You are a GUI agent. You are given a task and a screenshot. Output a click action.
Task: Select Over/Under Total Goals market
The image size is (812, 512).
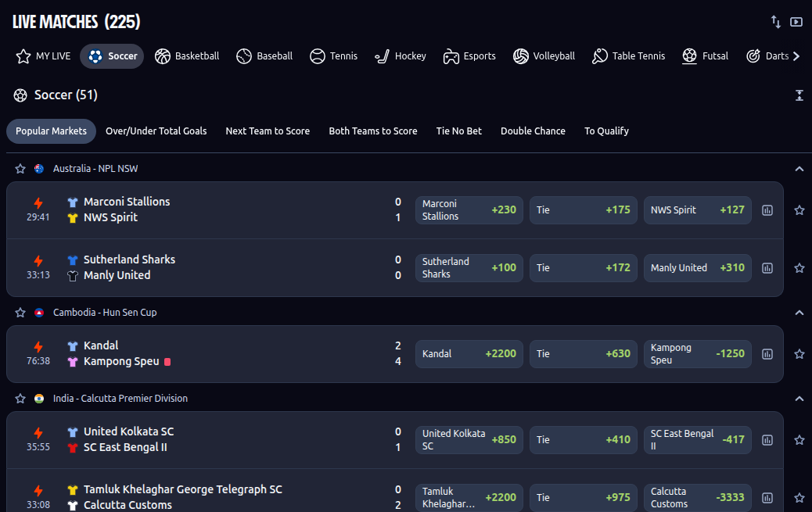click(156, 131)
